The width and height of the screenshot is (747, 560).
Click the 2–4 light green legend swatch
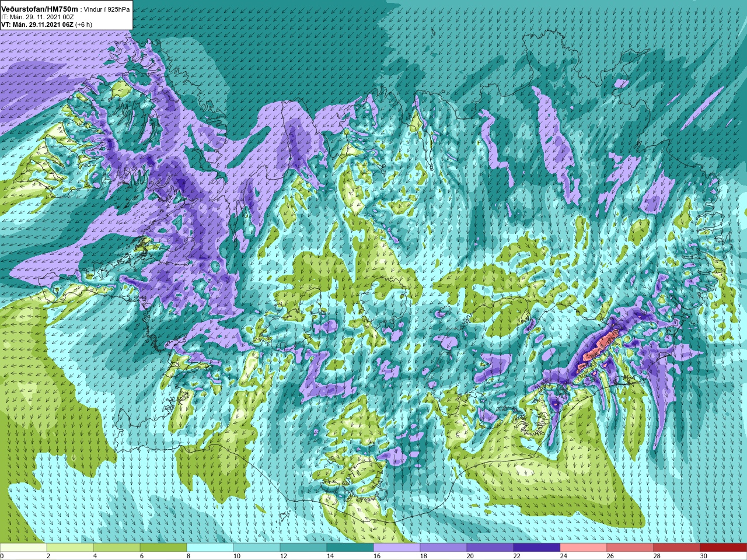[x=70, y=547]
